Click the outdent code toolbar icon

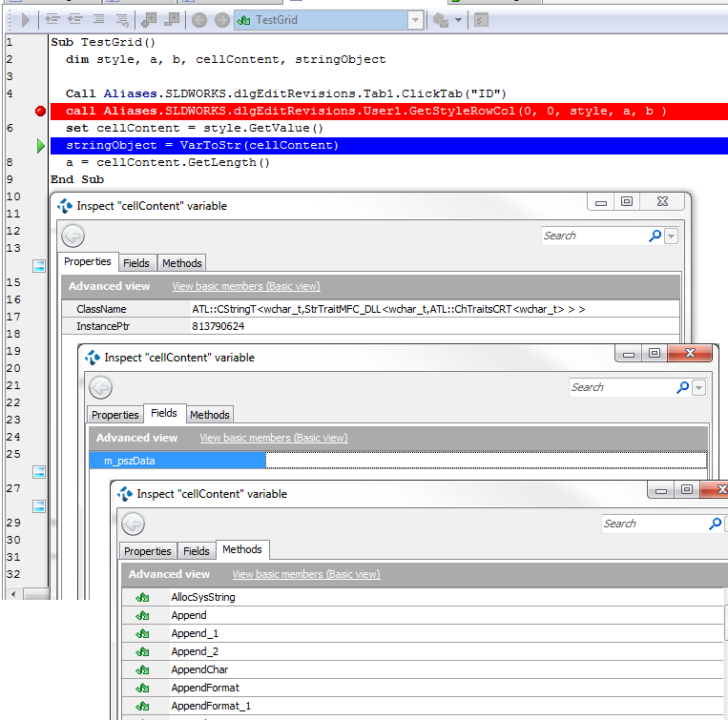pos(52,19)
